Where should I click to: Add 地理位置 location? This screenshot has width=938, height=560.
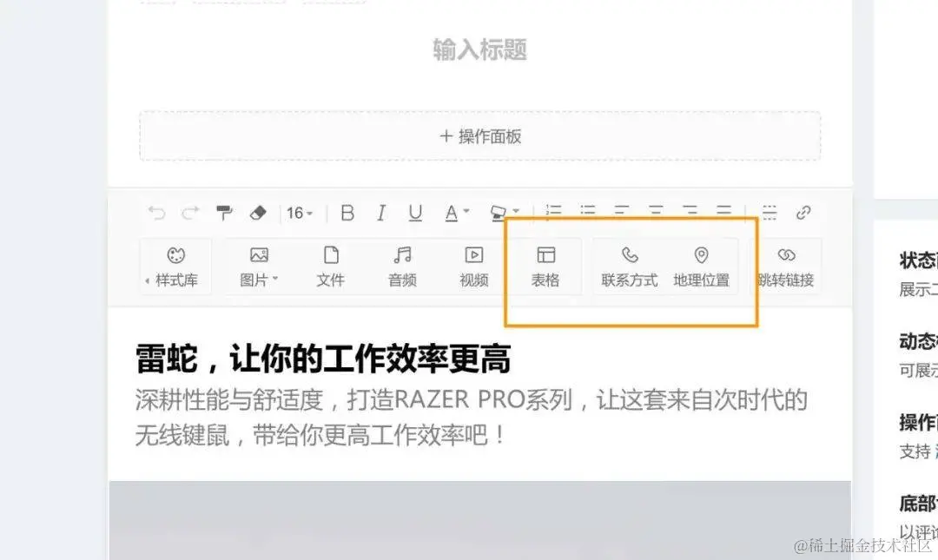point(701,267)
